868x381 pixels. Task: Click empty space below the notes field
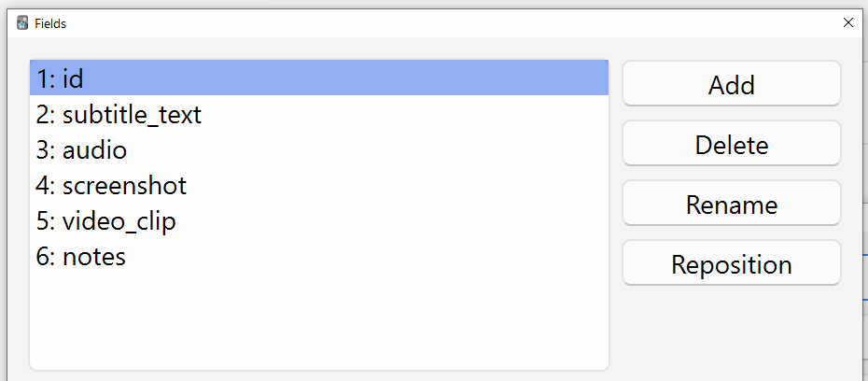[317, 317]
